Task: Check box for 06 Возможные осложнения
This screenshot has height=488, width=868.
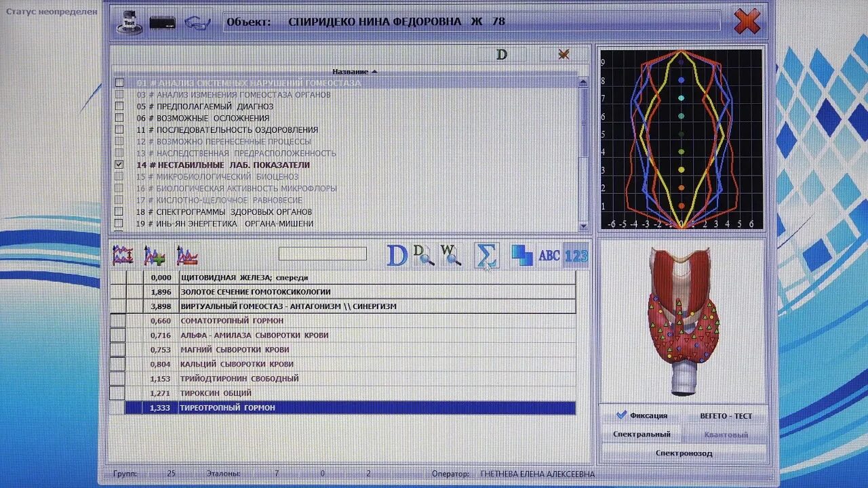Action: pos(119,118)
